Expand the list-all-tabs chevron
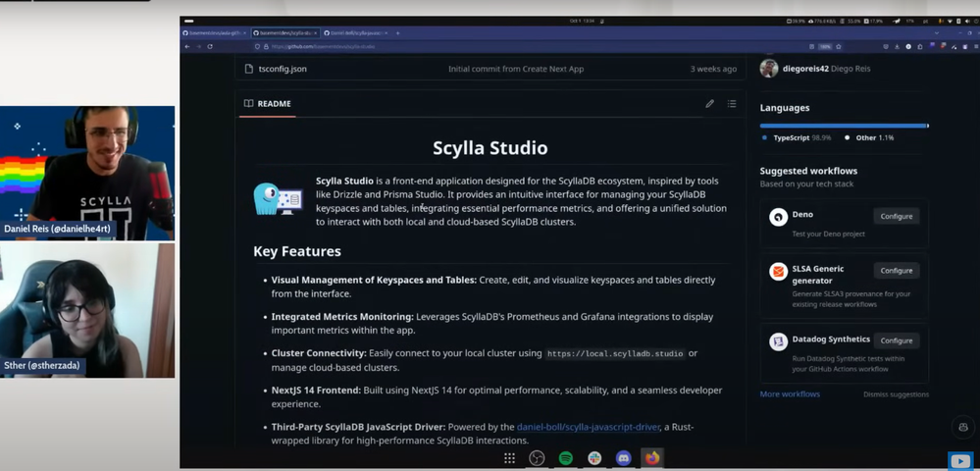 point(936,32)
